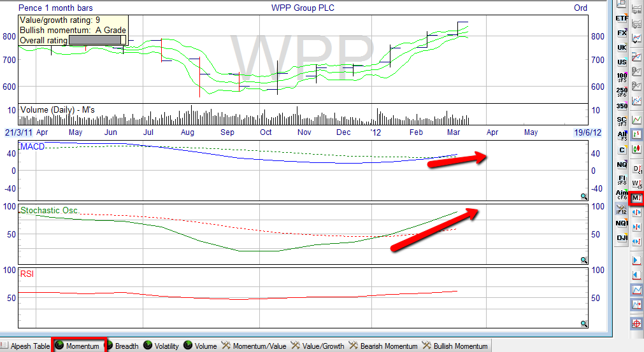
Task: Open the NQ list button
Action: pyautogui.click(x=622, y=165)
